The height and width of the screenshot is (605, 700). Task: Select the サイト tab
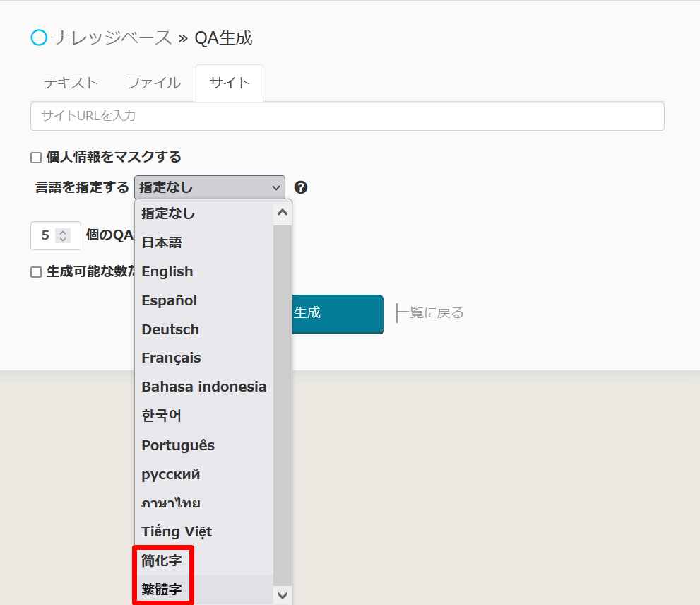[x=230, y=83]
